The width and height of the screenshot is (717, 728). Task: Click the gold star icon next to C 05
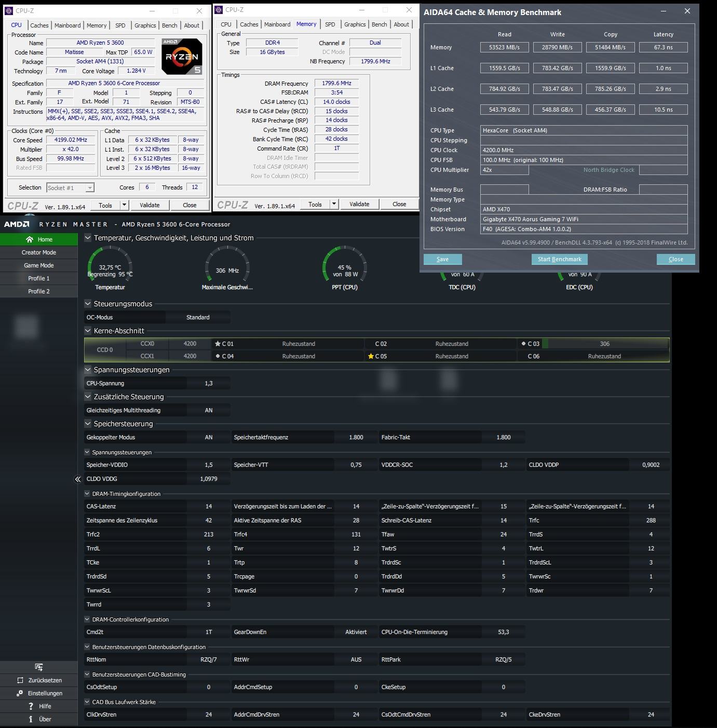point(371,356)
